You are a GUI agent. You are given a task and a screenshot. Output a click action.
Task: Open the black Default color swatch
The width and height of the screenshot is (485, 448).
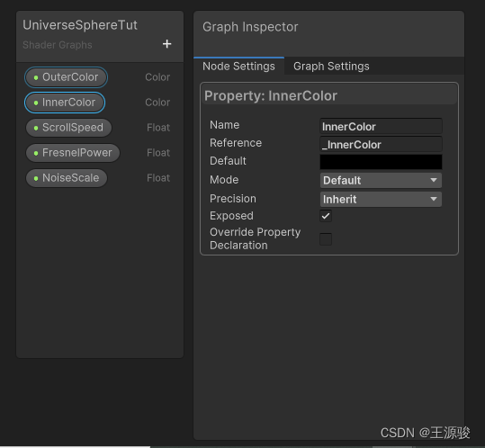pos(381,162)
